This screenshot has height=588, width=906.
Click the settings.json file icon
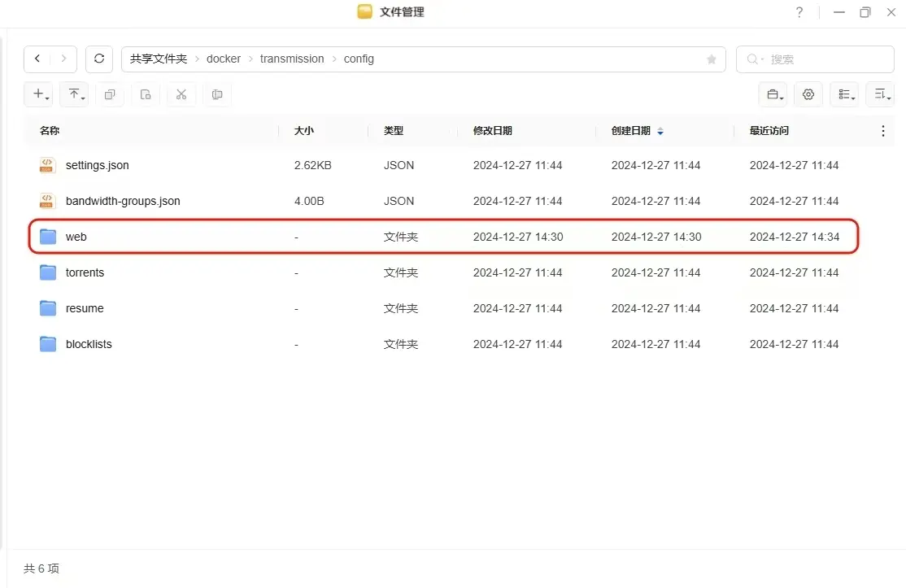[x=47, y=165]
